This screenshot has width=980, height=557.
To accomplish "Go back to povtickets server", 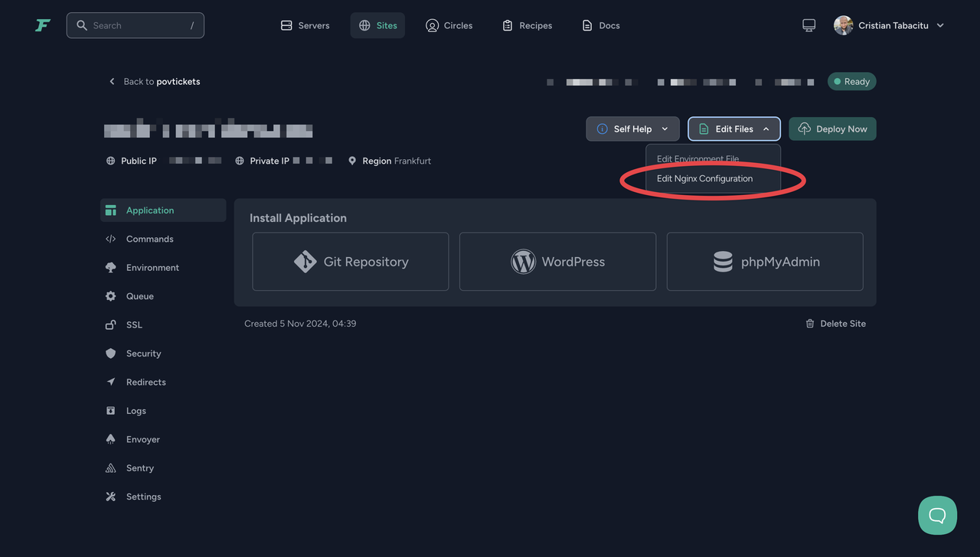I will pyautogui.click(x=154, y=81).
